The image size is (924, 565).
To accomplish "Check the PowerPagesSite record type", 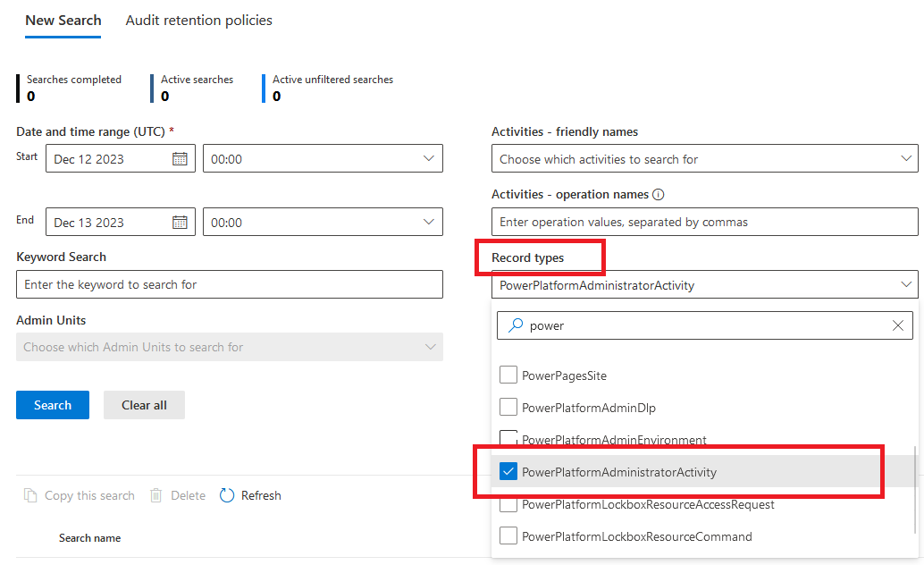I will click(x=508, y=375).
